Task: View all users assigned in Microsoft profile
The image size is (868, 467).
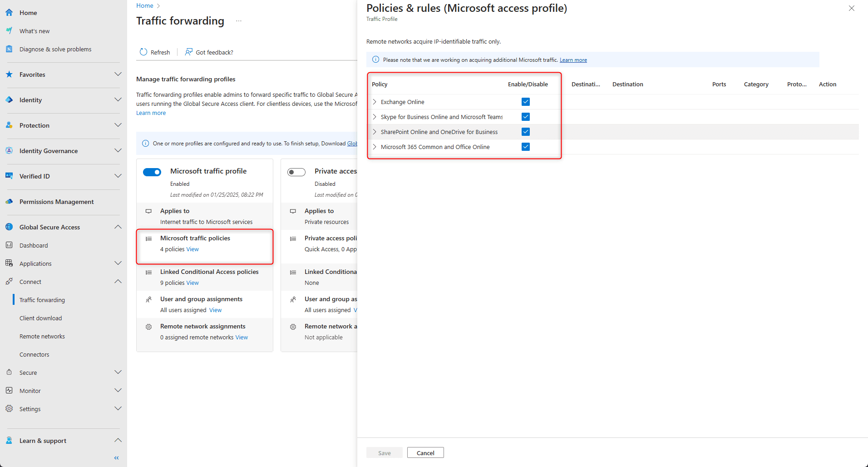Action: tap(216, 310)
